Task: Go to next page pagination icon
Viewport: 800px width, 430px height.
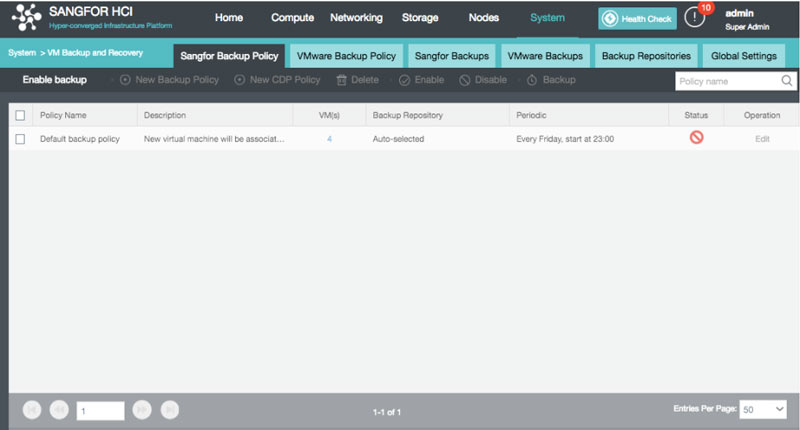Action: [x=142, y=410]
